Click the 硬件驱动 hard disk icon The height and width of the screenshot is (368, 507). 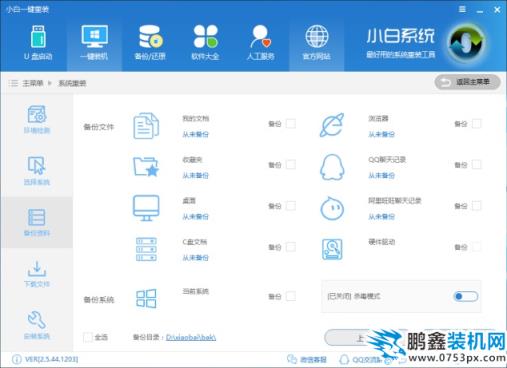(332, 249)
